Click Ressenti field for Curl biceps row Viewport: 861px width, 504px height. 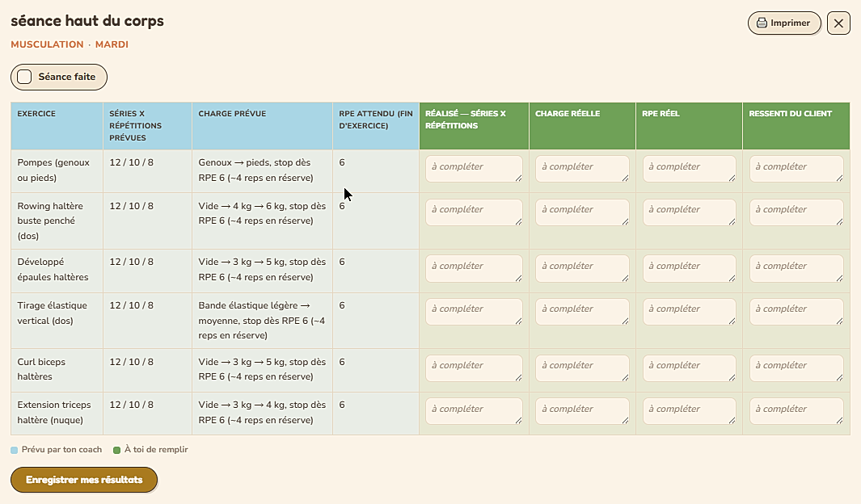point(796,368)
